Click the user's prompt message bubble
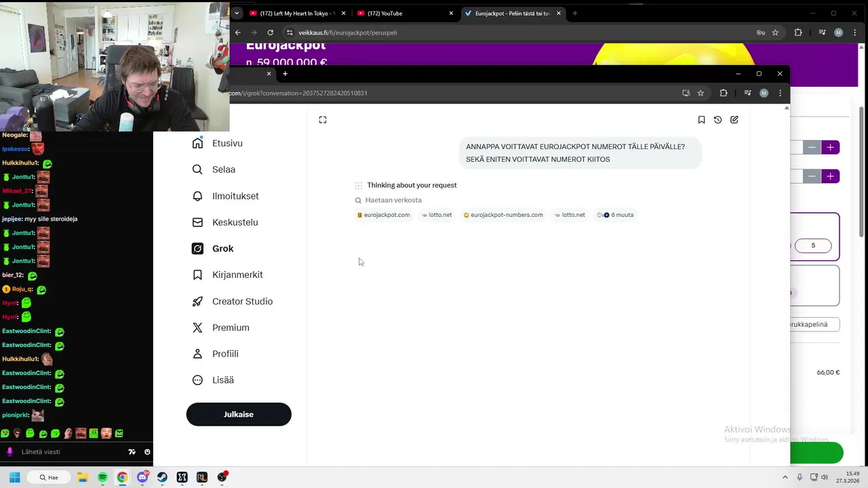The height and width of the screenshot is (488, 868). 580,152
